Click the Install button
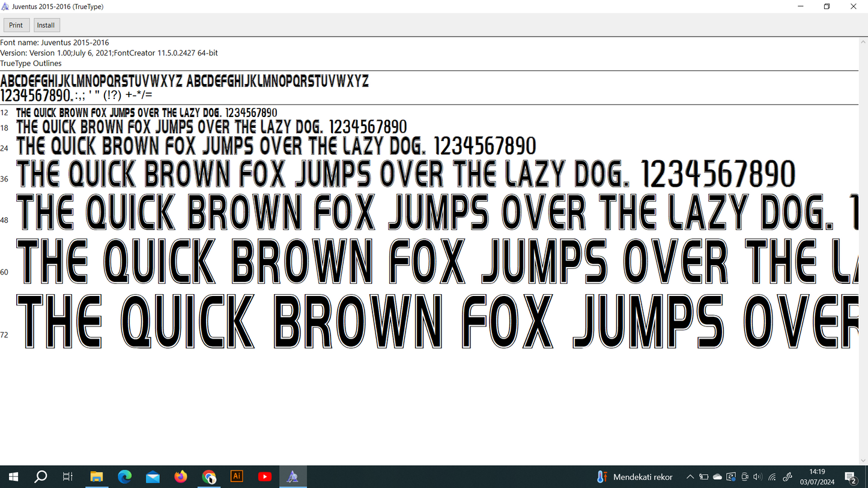Viewport: 868px width, 488px height. click(46, 25)
